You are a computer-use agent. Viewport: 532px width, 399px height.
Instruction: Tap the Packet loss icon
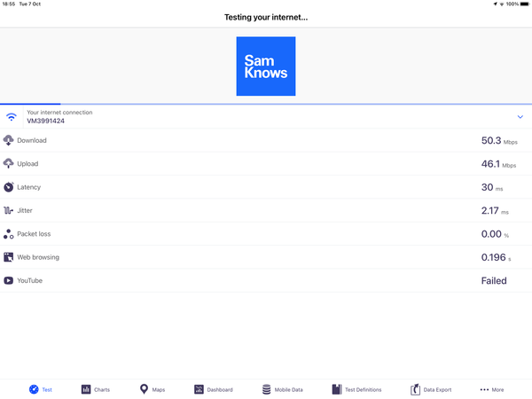[x=9, y=234]
